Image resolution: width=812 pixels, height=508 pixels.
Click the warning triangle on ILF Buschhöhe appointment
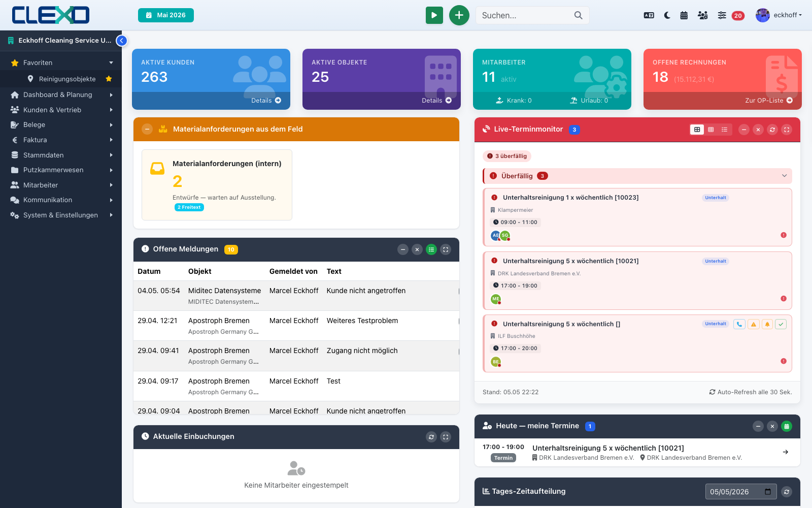click(x=754, y=324)
